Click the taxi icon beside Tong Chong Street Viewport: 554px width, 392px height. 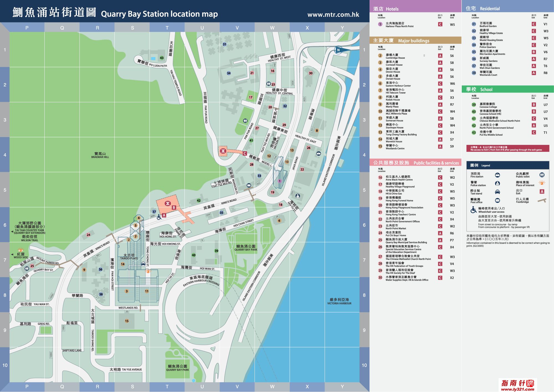(x=143, y=264)
